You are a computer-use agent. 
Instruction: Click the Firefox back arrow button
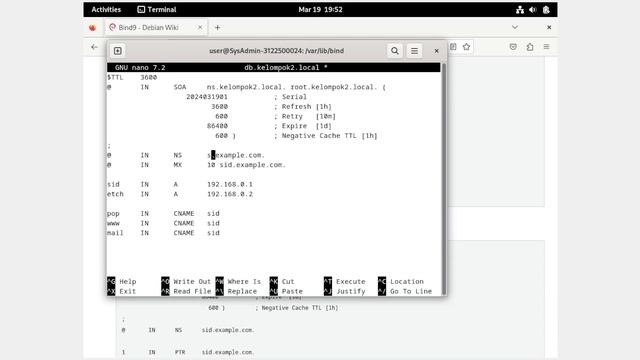tap(94, 47)
